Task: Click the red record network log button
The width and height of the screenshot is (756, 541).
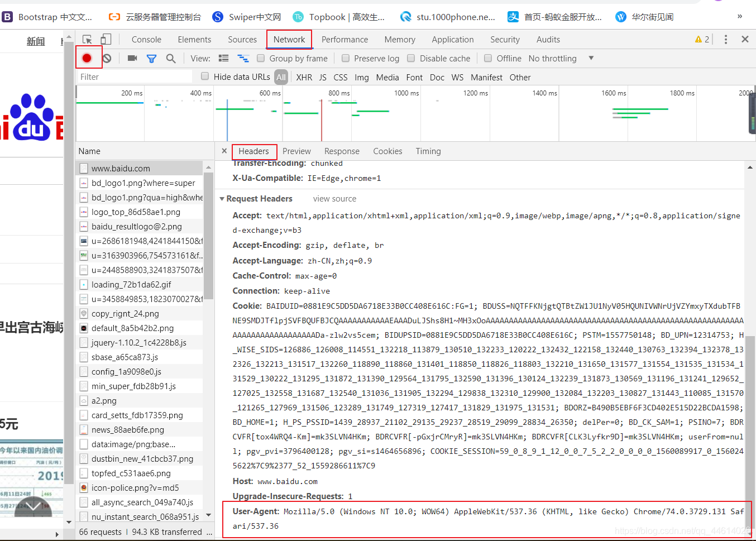Action: (87, 58)
